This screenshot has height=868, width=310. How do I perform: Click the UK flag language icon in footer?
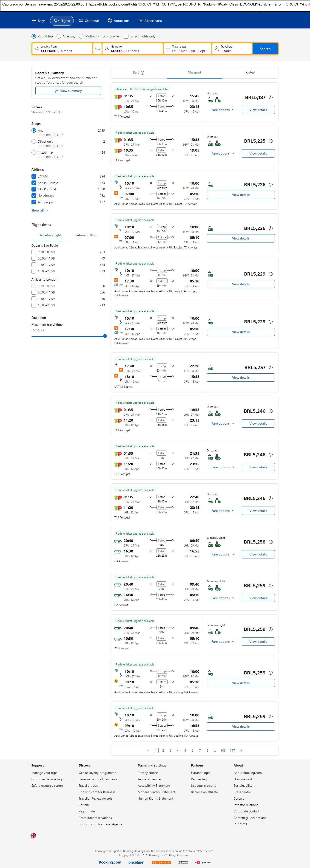click(33, 835)
